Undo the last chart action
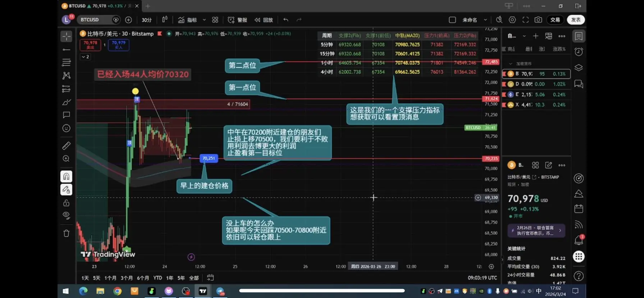Viewport: 644px width, 298px height. tap(286, 20)
